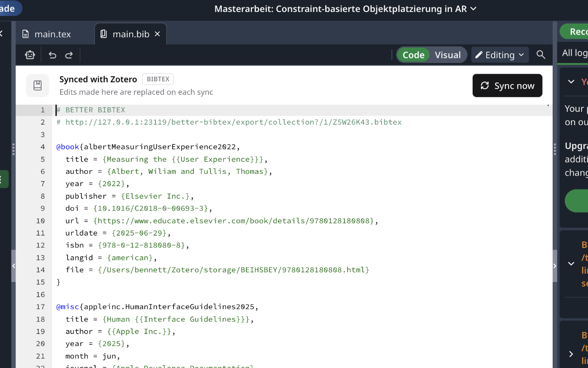Click the author '{{Apple Inc.}}' line

[121, 331]
